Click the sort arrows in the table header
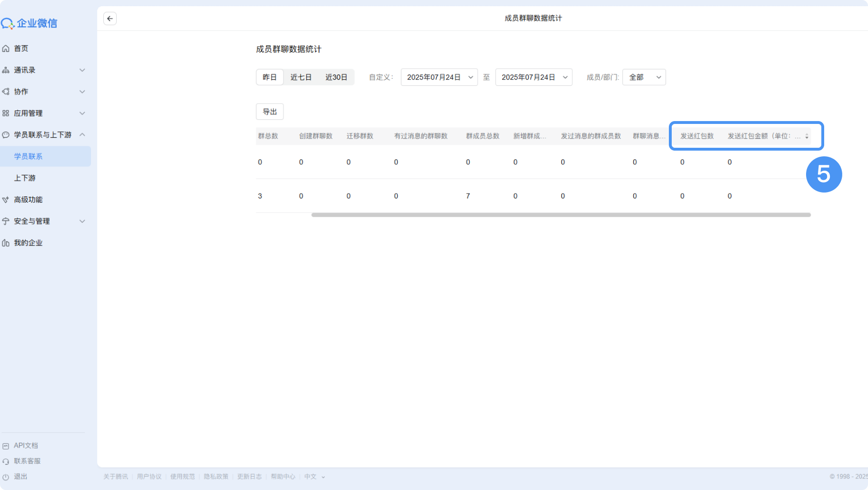 pos(807,136)
